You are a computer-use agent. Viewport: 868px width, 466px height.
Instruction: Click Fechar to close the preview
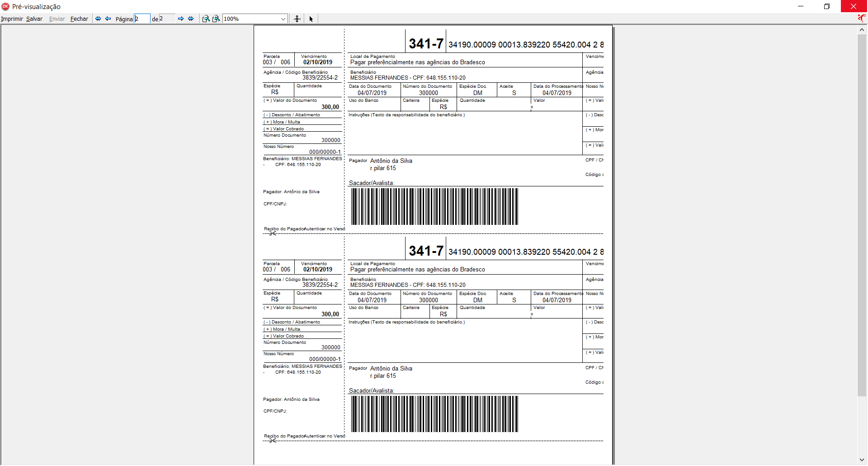tap(79, 19)
